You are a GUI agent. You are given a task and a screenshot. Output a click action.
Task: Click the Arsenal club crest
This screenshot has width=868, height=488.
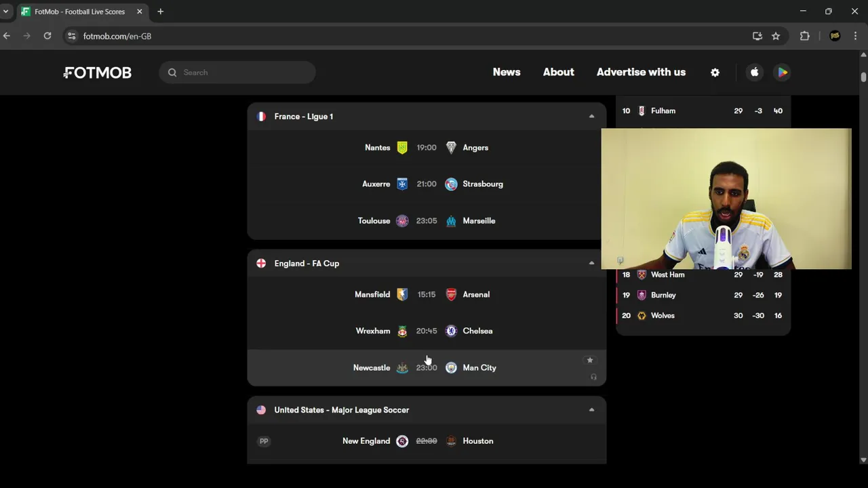point(451,295)
